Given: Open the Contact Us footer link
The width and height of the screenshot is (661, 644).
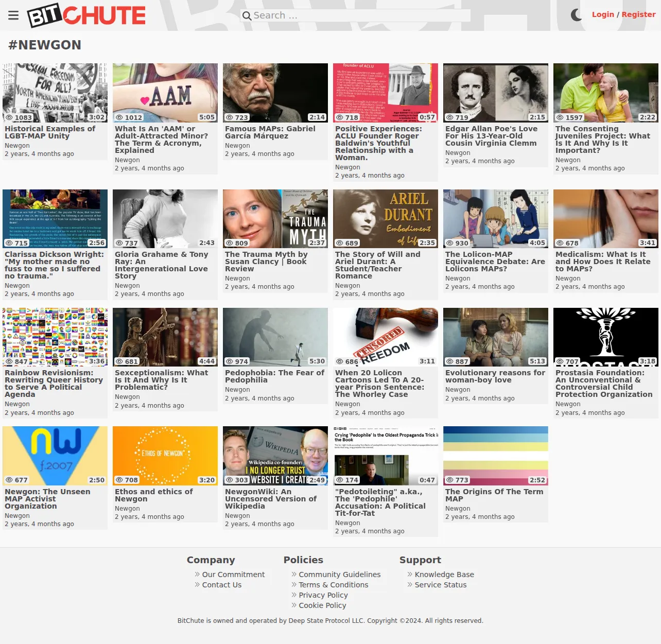Looking at the screenshot, I should pyautogui.click(x=222, y=585).
